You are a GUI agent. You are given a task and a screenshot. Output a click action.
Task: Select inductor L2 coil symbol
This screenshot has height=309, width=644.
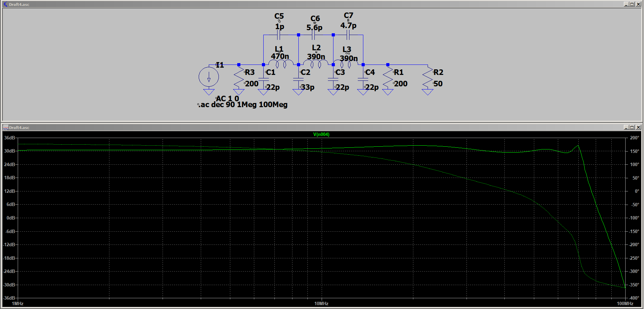point(316,64)
